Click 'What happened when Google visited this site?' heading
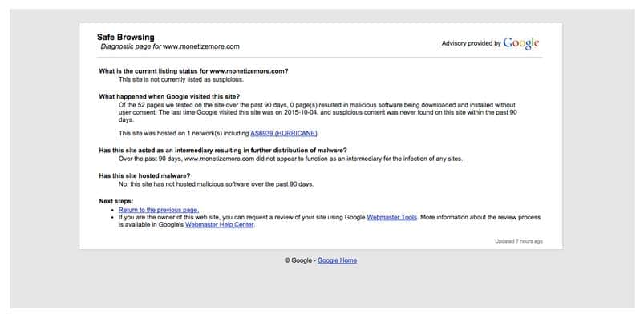Image resolution: width=644 pixels, height=314 pixels. [169, 97]
